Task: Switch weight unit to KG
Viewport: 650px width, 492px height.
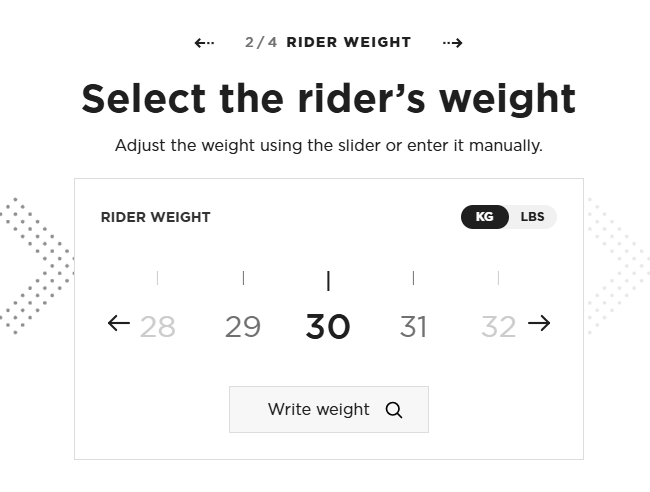Action: (485, 217)
